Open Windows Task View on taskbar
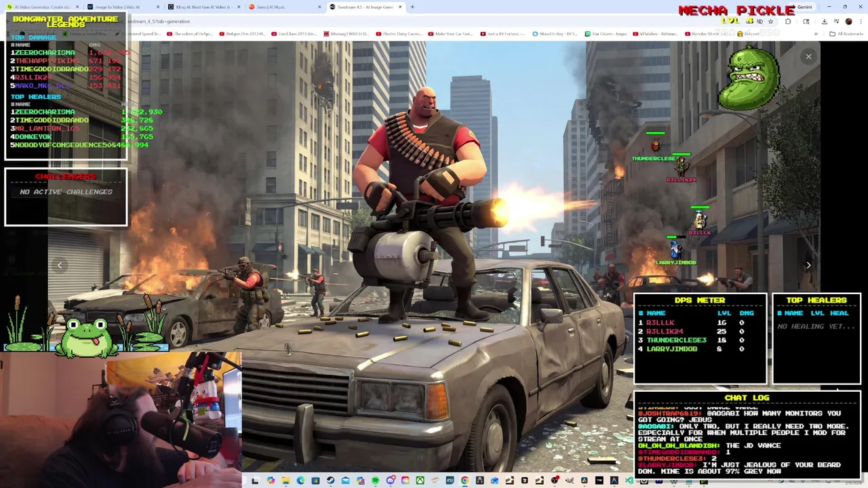This screenshot has height=488, width=868. (255, 481)
